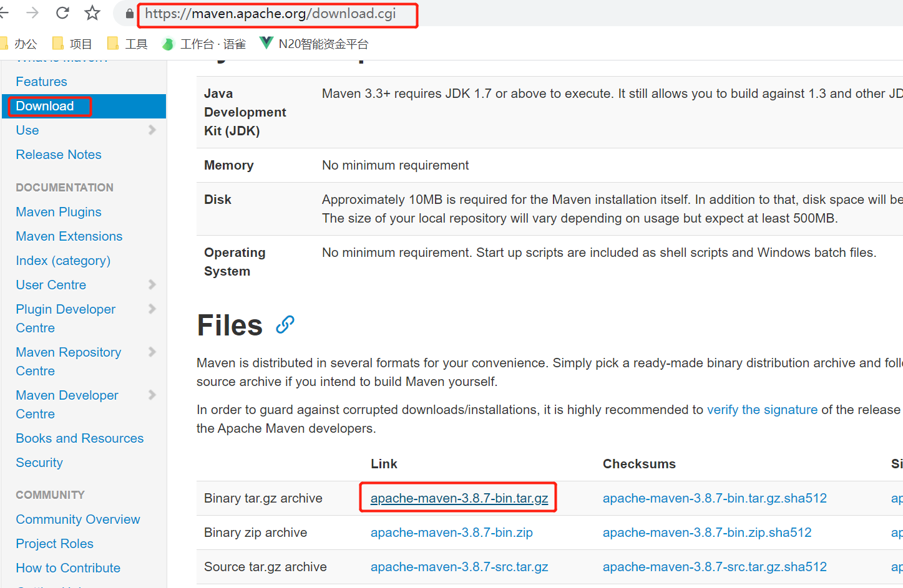Open apache-maven-3.8.7-bin.tar.gz.sha512 checksum
Viewport: 903px width, 588px height.
click(x=715, y=498)
